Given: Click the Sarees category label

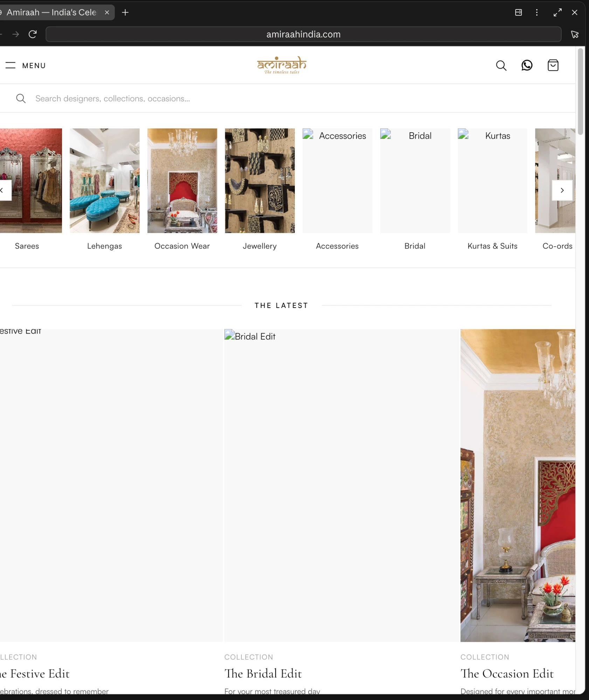Looking at the screenshot, I should pyautogui.click(x=27, y=246).
